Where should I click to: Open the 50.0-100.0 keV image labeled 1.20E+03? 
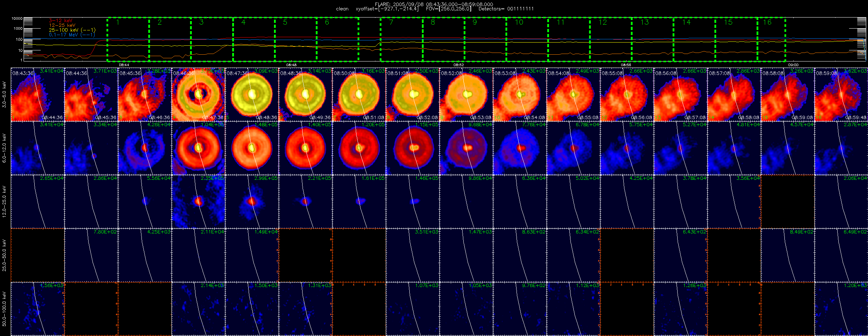pyautogui.click(x=842, y=309)
